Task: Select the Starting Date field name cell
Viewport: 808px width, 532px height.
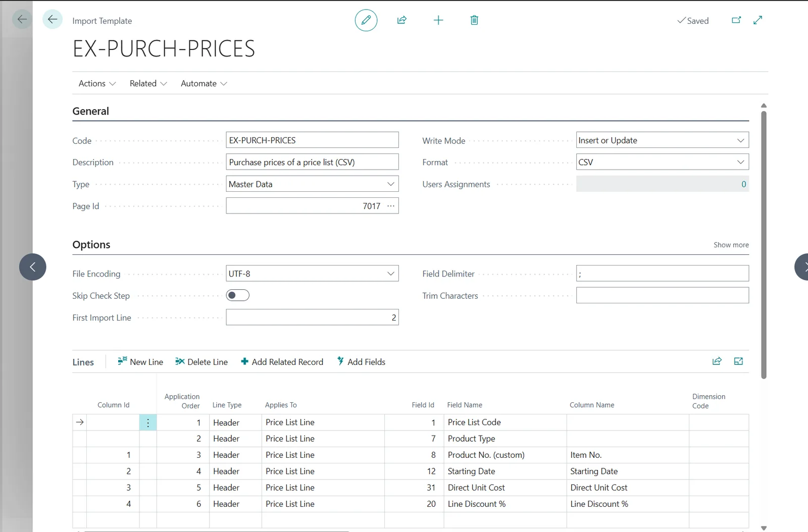Action: tap(505, 471)
